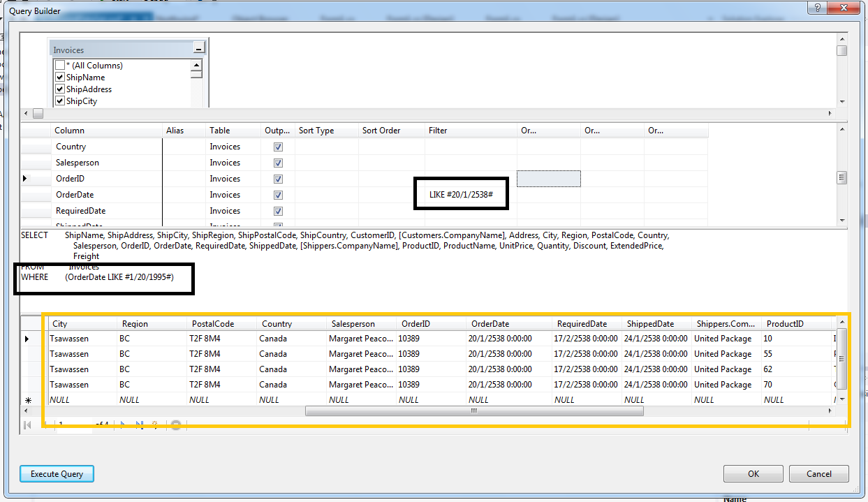Click the stop query icon

(x=176, y=425)
